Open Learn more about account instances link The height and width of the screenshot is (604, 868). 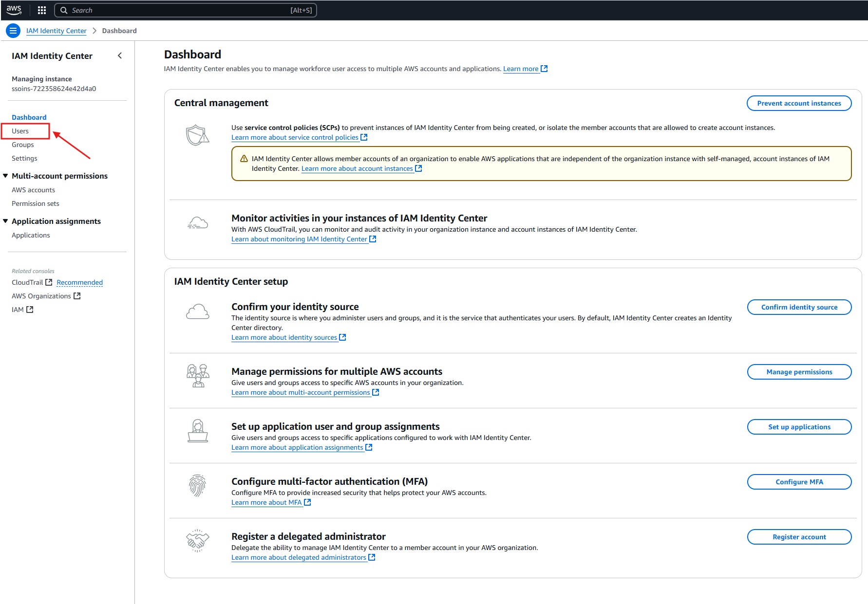[x=357, y=168]
